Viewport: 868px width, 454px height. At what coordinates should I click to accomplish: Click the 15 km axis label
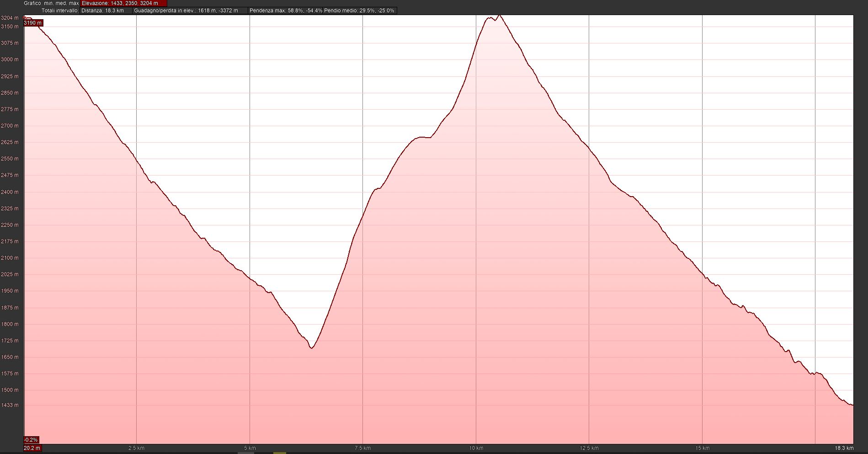click(702, 448)
